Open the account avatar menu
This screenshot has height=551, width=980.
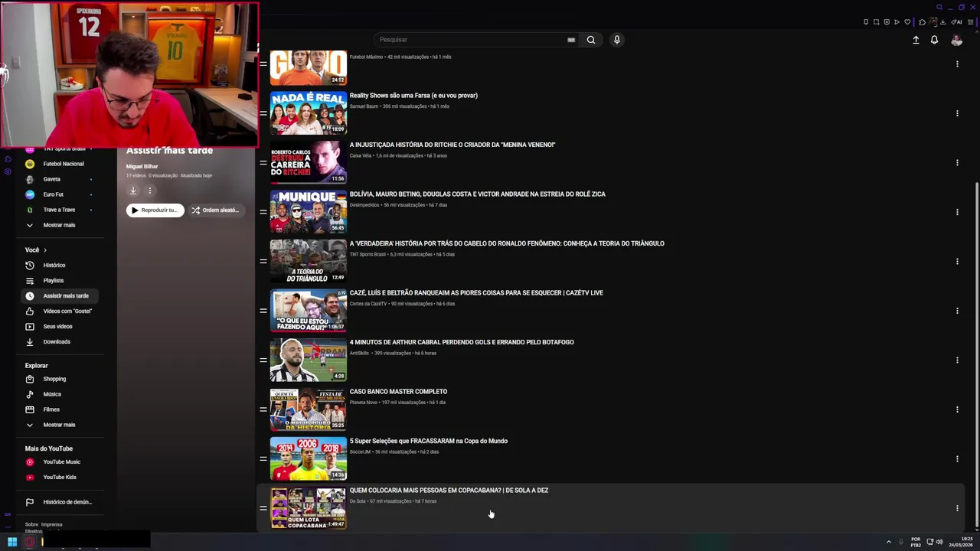tap(956, 40)
